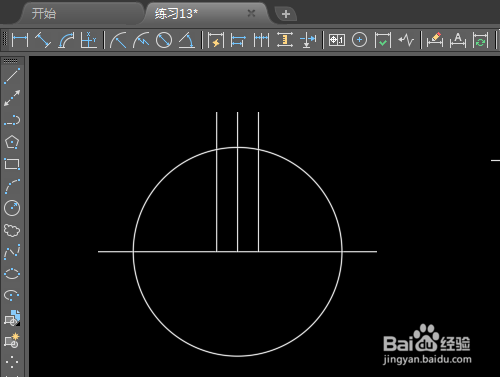Select the Ordinate dimension tool

(x=89, y=40)
